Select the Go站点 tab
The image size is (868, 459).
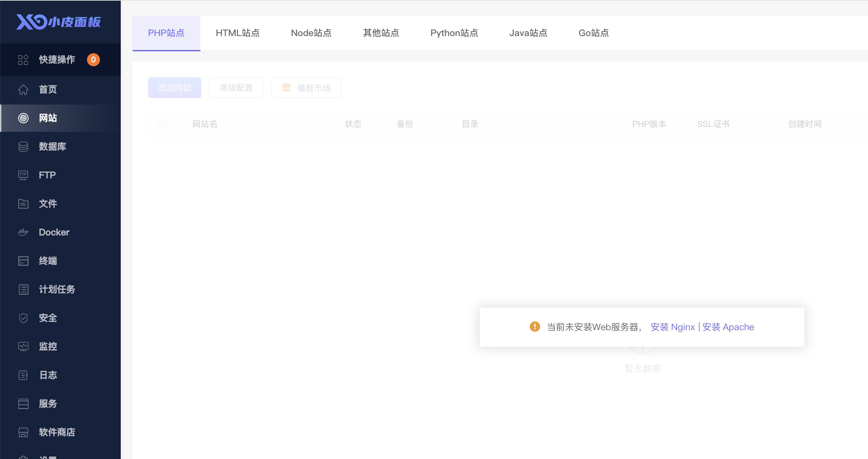tap(593, 33)
